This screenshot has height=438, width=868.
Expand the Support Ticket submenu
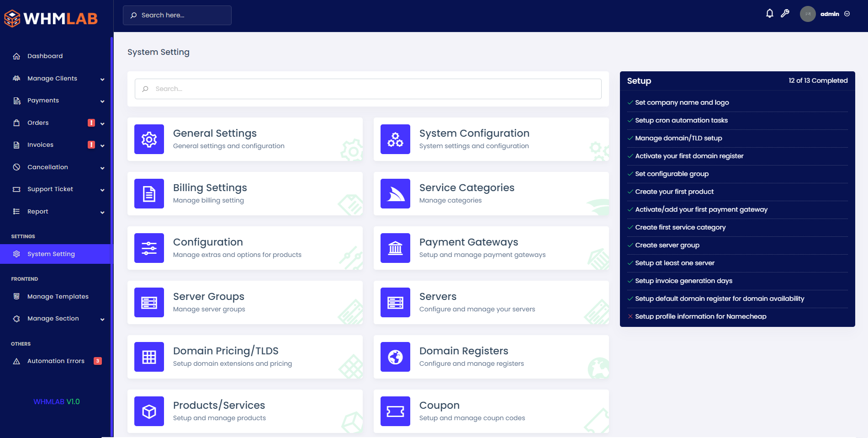point(102,190)
